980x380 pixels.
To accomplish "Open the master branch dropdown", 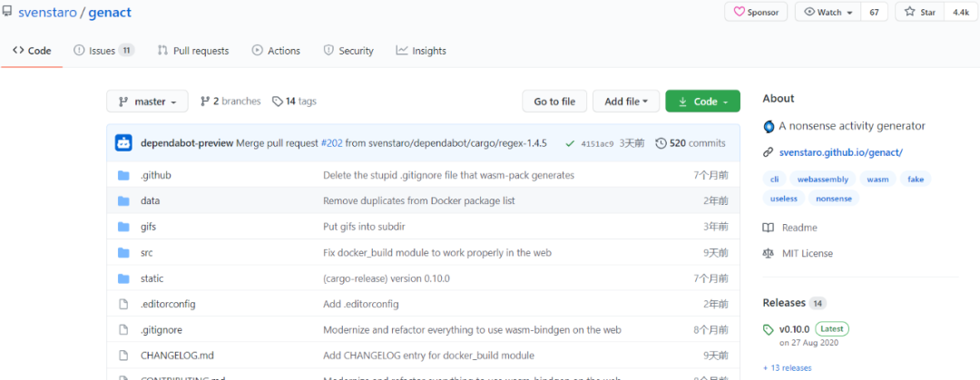I will (147, 102).
